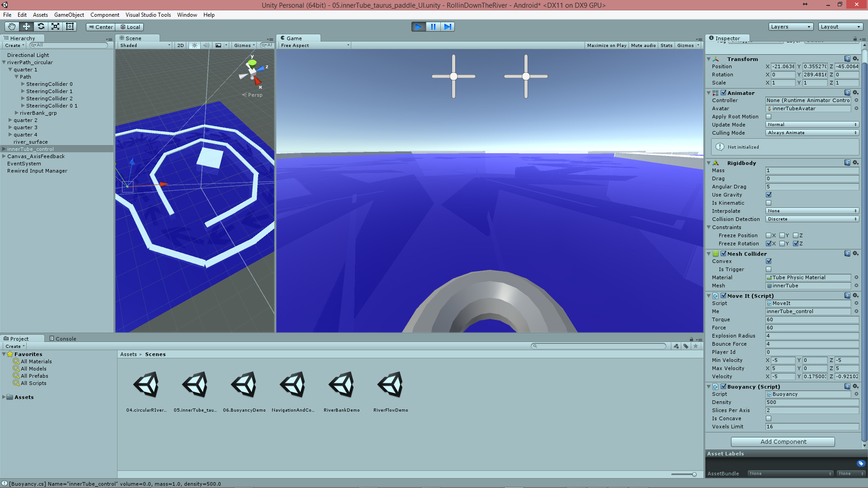Image resolution: width=868 pixels, height=488 pixels.
Task: Enable Is Trigger on Mesh Collider
Action: pos(769,269)
